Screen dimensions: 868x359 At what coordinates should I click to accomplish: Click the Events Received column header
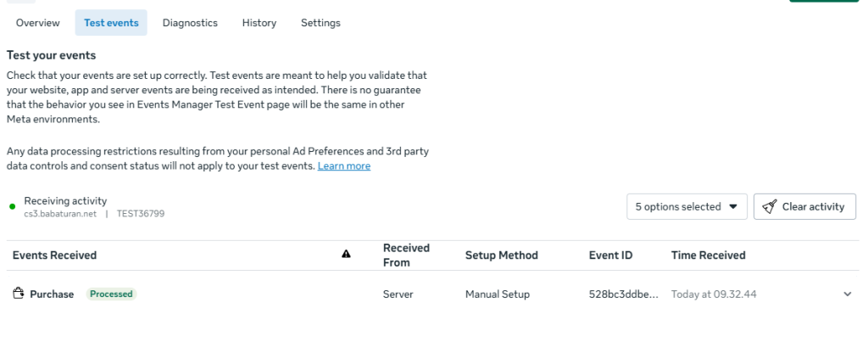point(54,255)
